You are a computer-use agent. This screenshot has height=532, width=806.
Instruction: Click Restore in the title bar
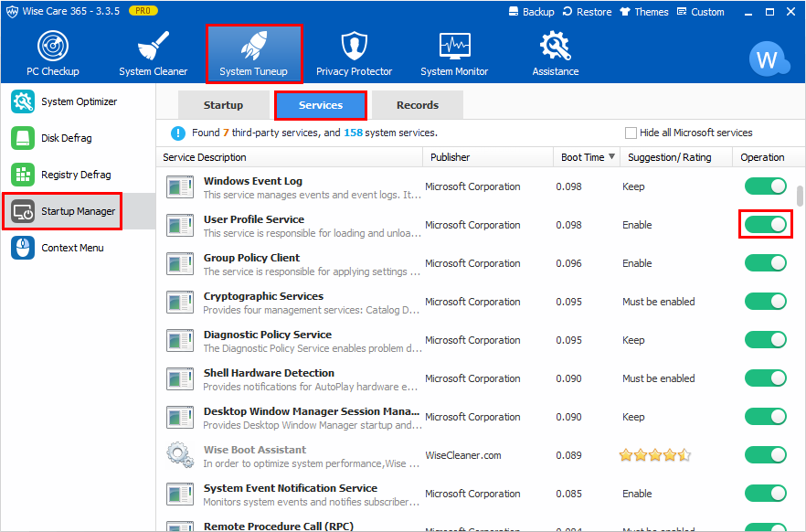click(x=587, y=12)
